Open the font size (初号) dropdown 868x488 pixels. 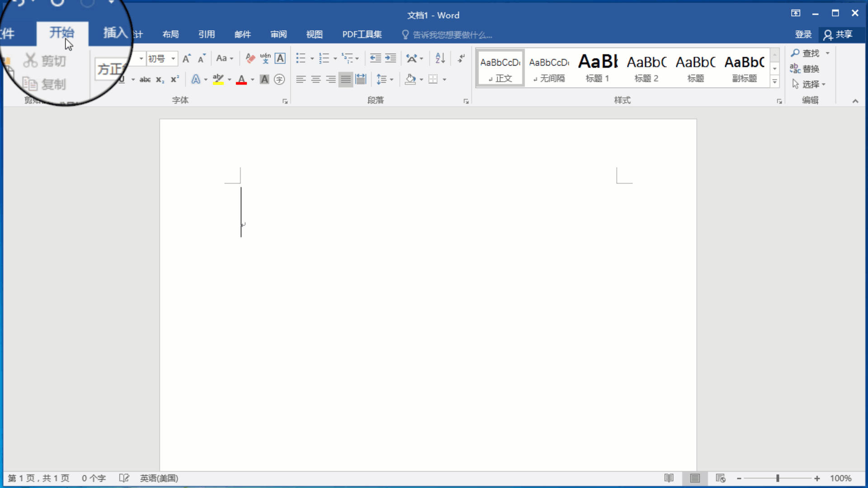173,59
